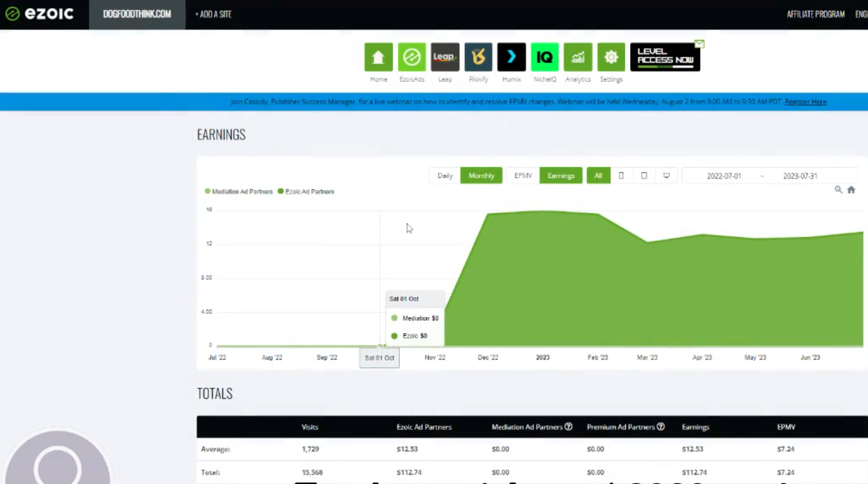
Task: Toggle Ezoic Ad Partners legend series
Action: point(306,191)
